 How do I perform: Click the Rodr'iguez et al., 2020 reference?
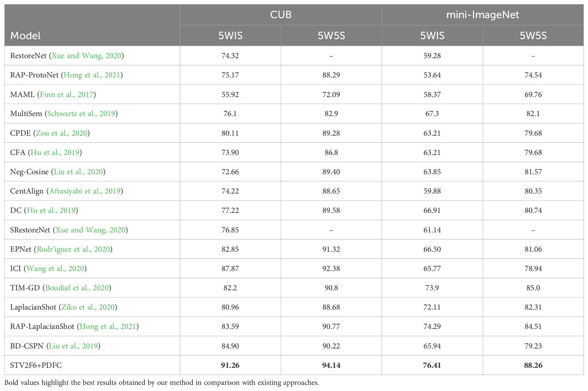tap(73, 249)
